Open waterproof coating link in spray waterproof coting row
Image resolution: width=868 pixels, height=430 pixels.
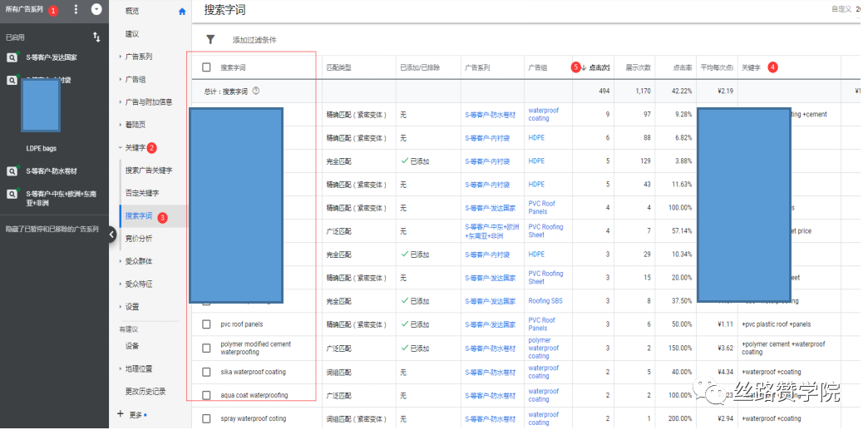click(544, 418)
